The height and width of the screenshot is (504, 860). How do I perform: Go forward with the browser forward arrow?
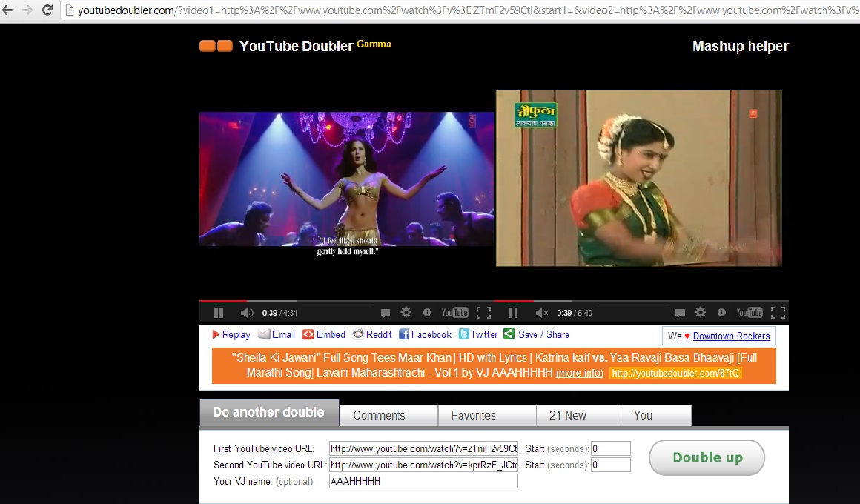pos(27,10)
